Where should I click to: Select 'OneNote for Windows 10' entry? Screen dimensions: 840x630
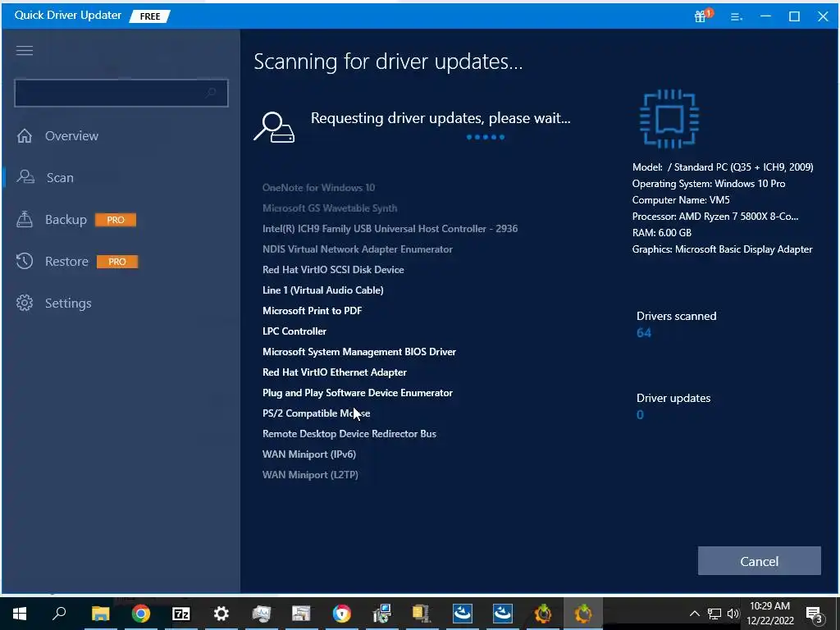coord(319,188)
